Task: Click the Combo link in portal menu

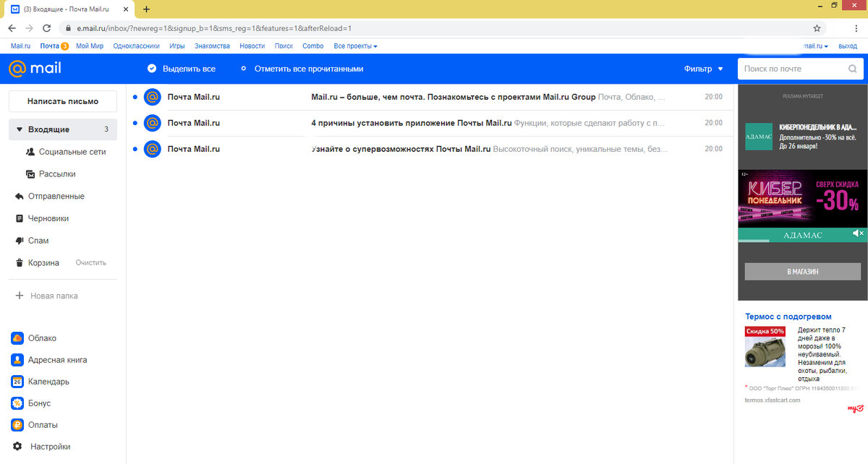Action: [313, 46]
